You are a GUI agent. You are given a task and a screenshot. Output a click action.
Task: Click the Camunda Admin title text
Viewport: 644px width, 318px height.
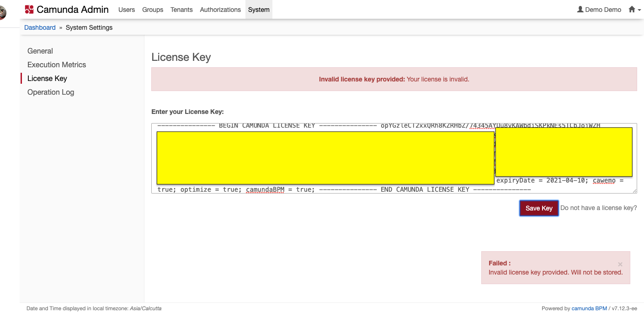(73, 9)
